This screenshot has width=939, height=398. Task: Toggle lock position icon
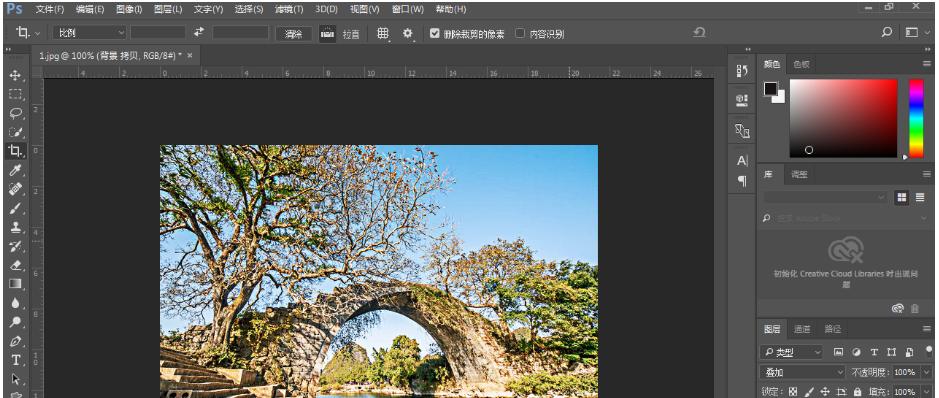pyautogui.click(x=825, y=391)
